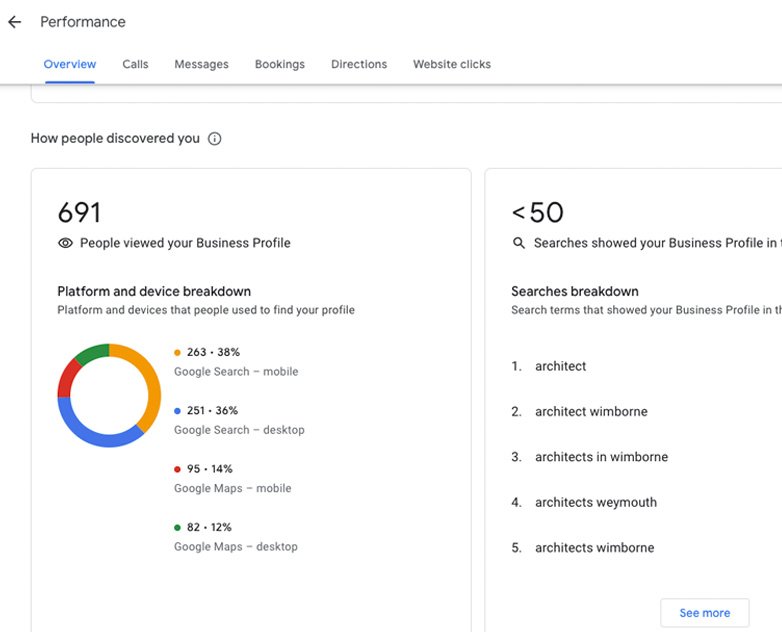
Task: Go to the Bookings tab
Action: pos(280,64)
